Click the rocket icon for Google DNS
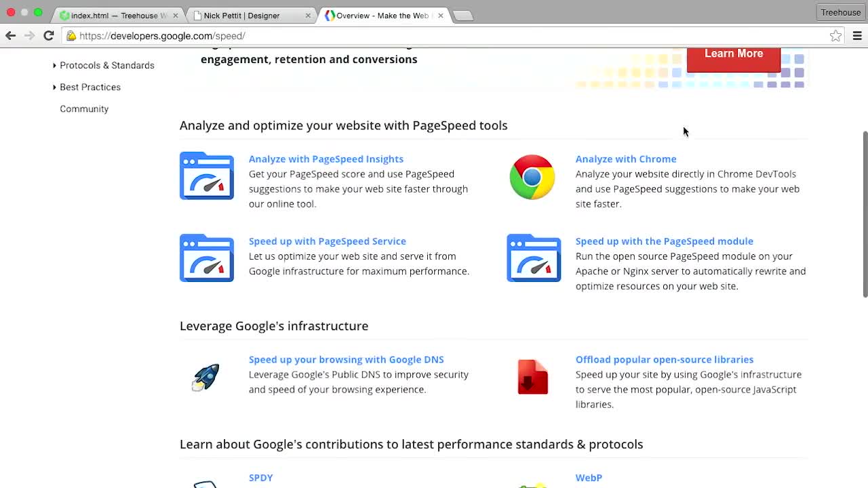 coord(205,377)
